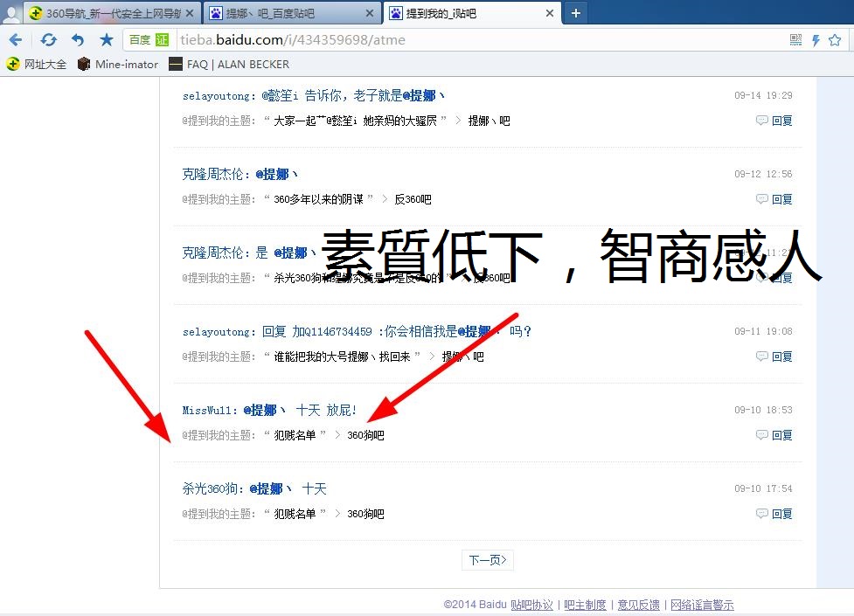Close the 提娜丶吧_百度贴吧 tab
Image resolution: width=854 pixels, height=616 pixels.
coord(369,13)
